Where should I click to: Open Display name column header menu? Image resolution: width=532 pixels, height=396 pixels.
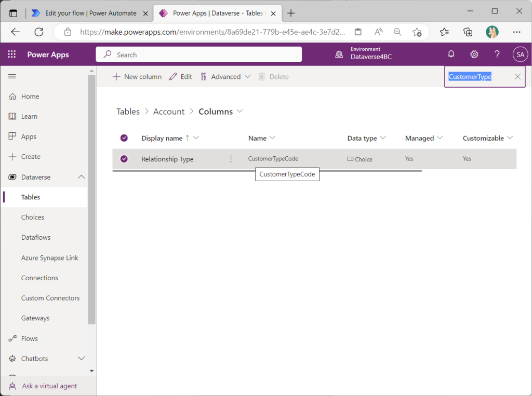[x=196, y=138]
